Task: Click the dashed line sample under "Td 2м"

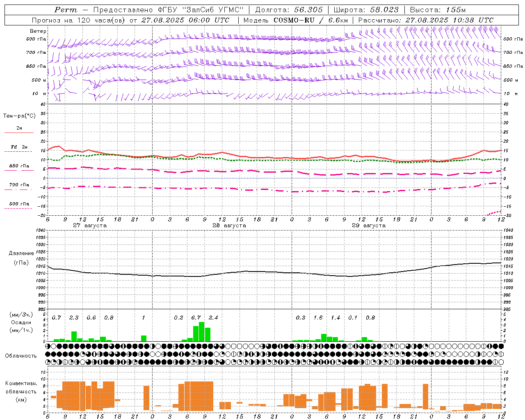Action: point(18,152)
